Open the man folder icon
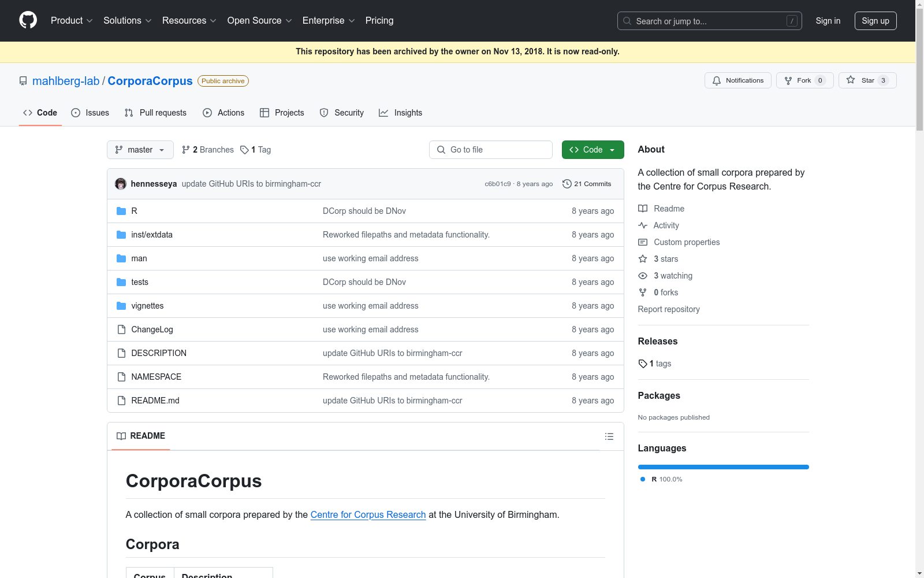This screenshot has width=924, height=578. [121, 258]
